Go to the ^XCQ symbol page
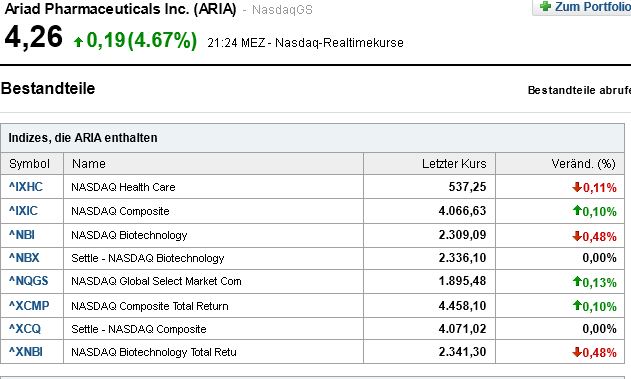Image resolution: width=631 pixels, height=379 pixels. tap(25, 329)
